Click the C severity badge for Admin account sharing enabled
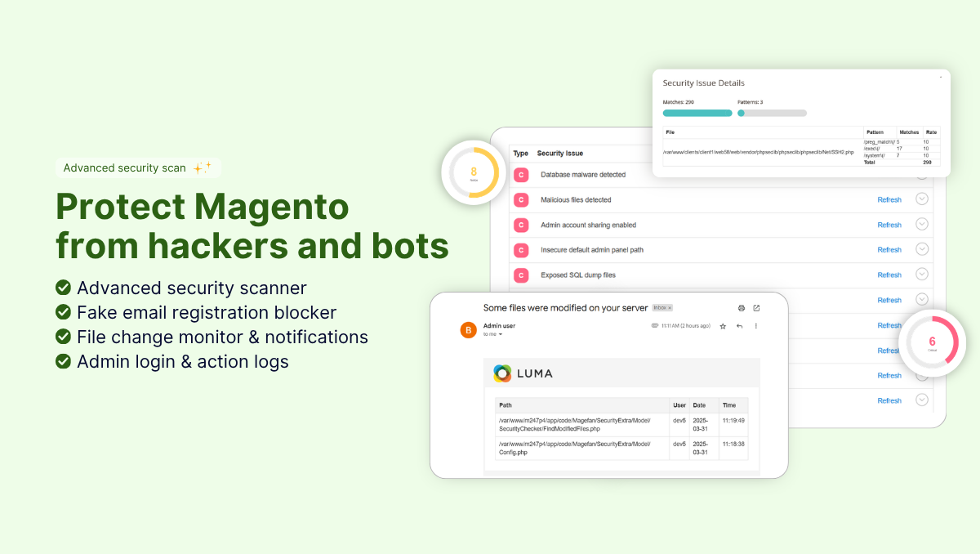Image resolution: width=980 pixels, height=554 pixels. [521, 225]
